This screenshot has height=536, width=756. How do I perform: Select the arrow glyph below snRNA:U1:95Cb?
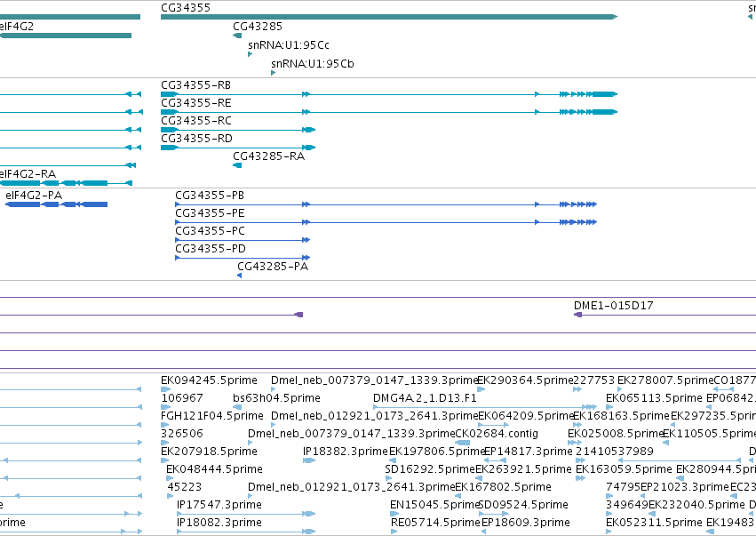(x=274, y=73)
